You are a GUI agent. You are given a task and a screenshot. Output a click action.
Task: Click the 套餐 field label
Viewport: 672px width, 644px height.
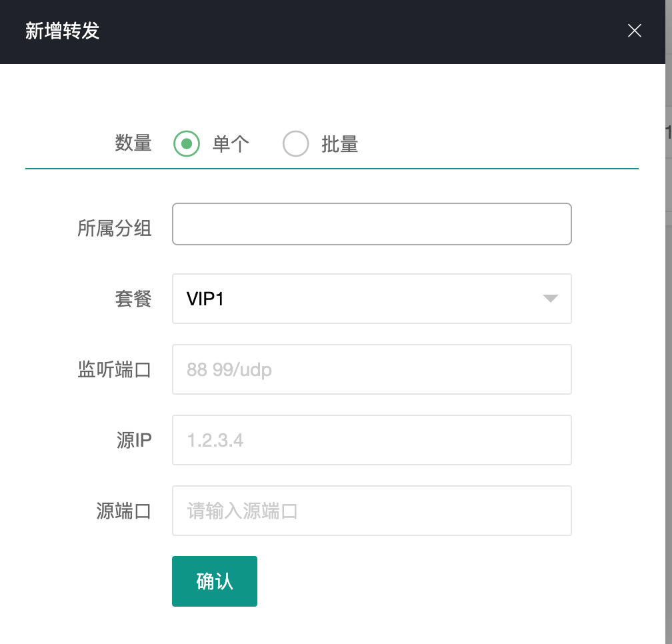tap(133, 299)
